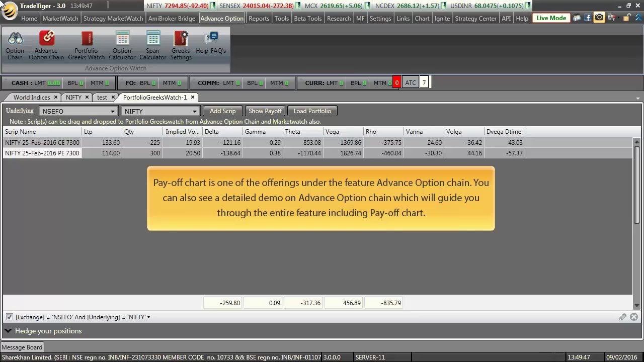Image resolution: width=644 pixels, height=362 pixels.
Task: Click the NIFTY 7294.85 ticker
Action: click(178, 6)
